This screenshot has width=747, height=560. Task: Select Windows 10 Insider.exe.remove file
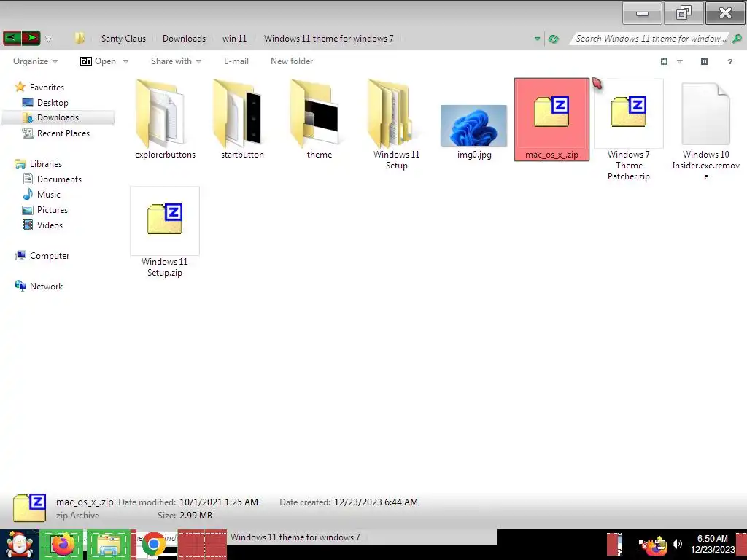tap(706, 130)
